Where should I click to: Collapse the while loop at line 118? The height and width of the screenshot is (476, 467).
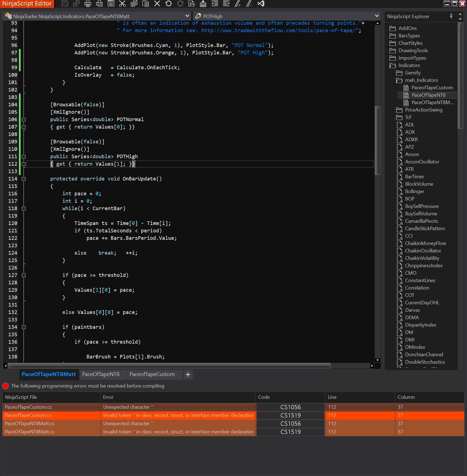[x=24, y=208]
